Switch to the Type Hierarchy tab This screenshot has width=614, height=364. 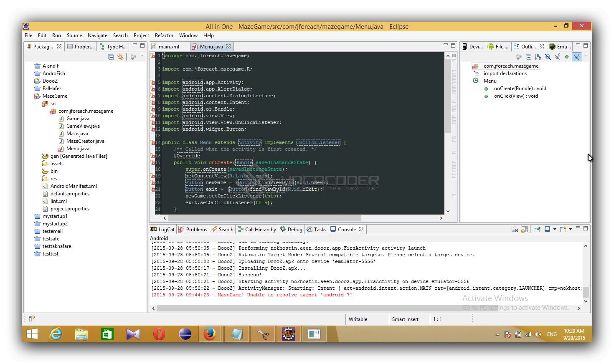pos(113,46)
